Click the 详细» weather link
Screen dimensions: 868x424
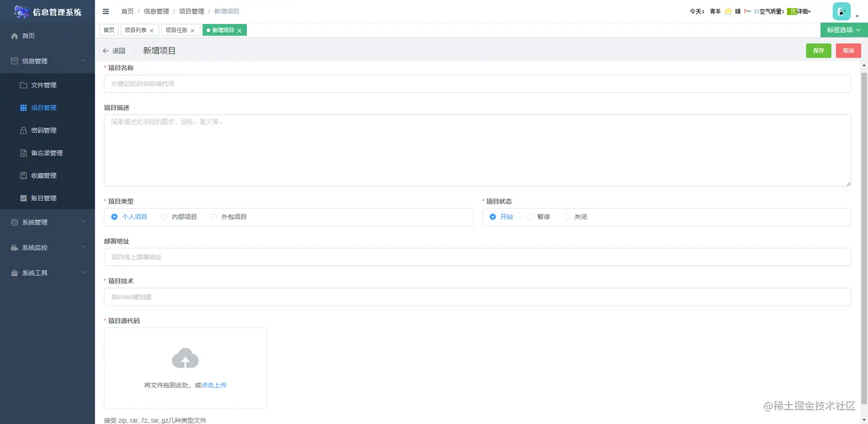click(804, 11)
